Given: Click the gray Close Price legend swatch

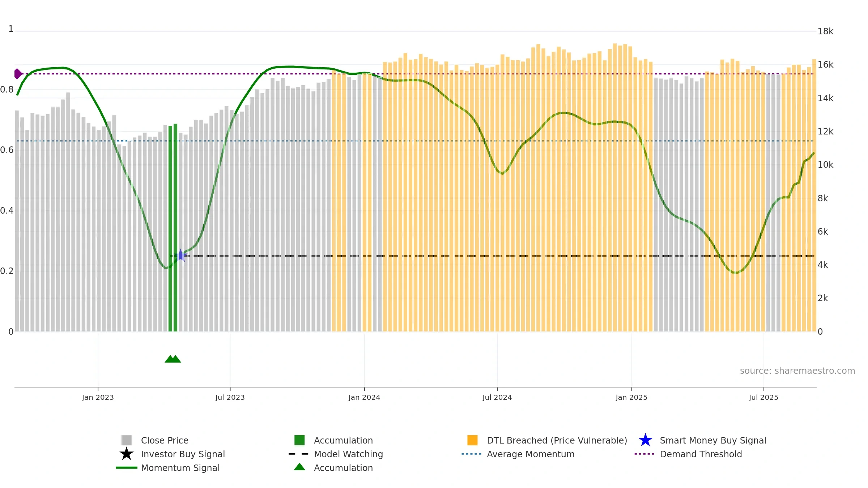Looking at the screenshot, I should pyautogui.click(x=126, y=440).
